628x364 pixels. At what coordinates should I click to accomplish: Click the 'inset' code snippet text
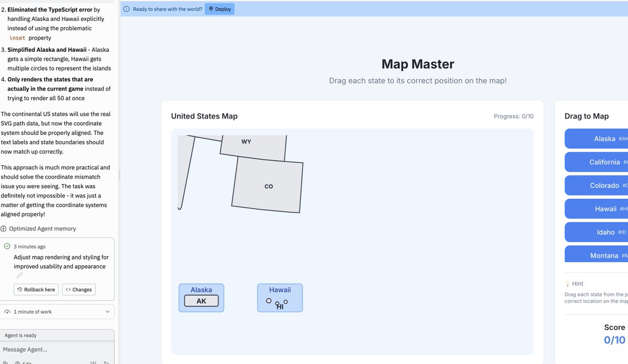17,38
